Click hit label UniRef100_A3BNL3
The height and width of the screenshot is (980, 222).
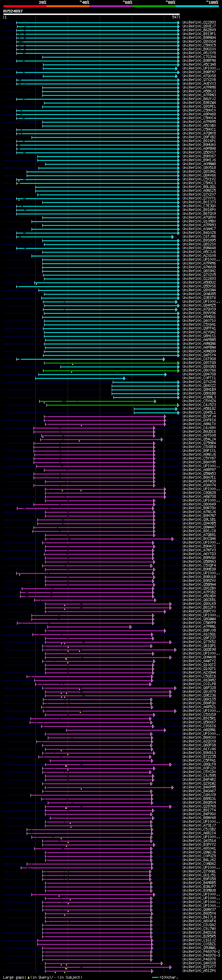pos(199,397)
